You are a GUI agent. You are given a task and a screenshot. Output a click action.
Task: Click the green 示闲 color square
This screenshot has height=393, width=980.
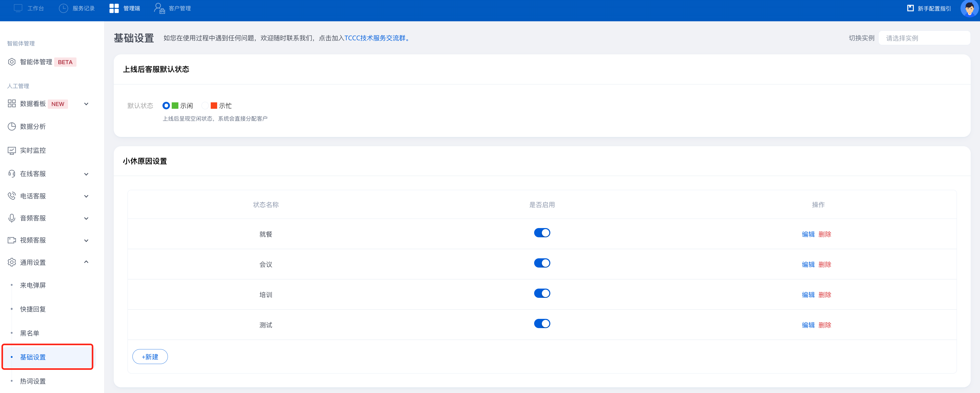tap(175, 105)
